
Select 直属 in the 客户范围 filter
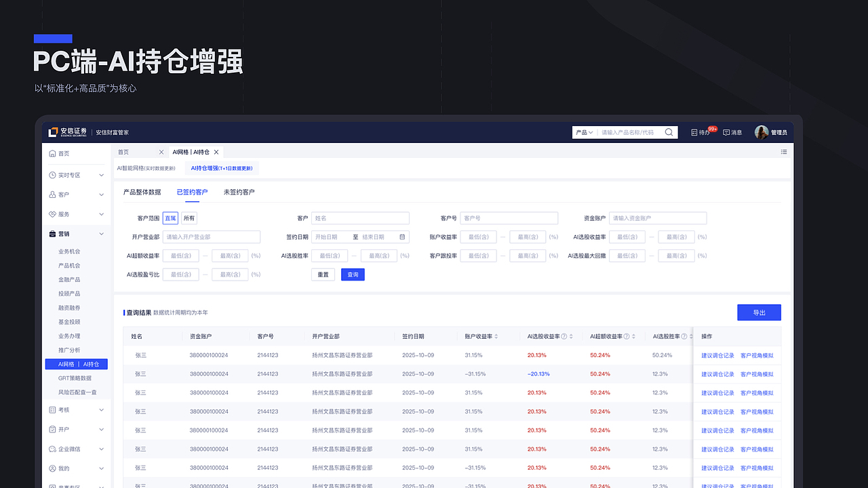pos(170,218)
